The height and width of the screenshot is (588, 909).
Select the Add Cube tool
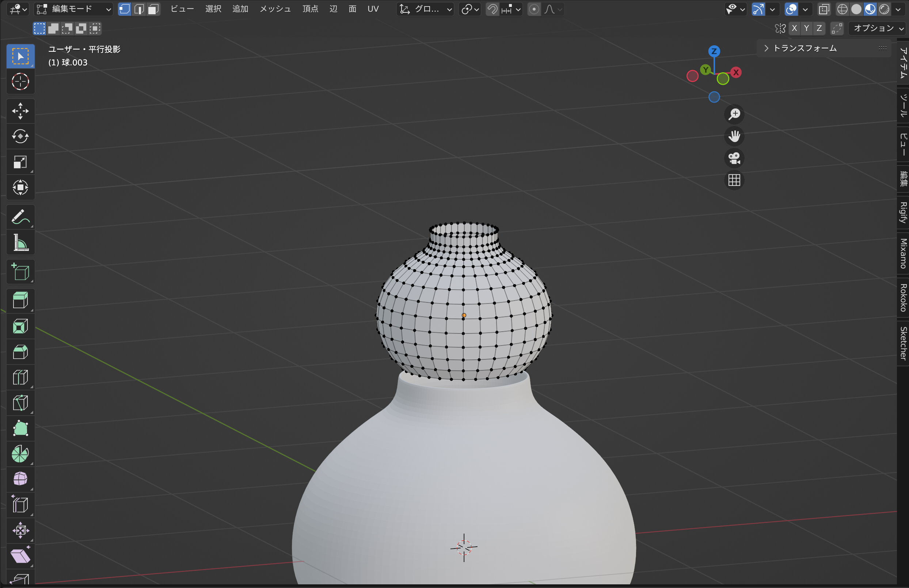point(20,272)
